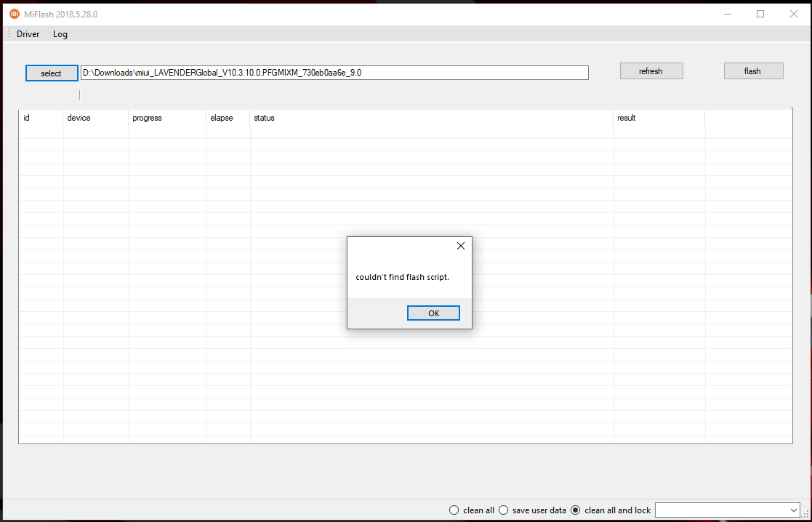Click the refresh button
The image size is (812, 522).
coord(651,71)
